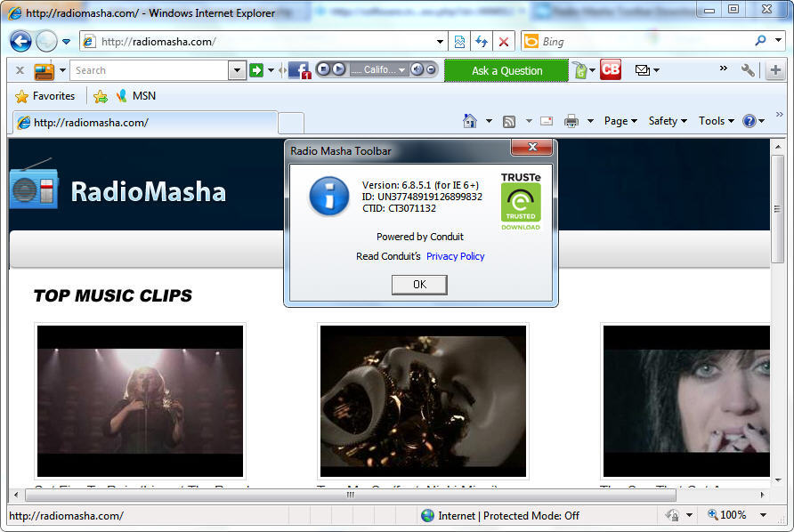Viewport: 794px width, 532px height.
Task: Open the Print options dropdown arrow
Action: pos(590,122)
